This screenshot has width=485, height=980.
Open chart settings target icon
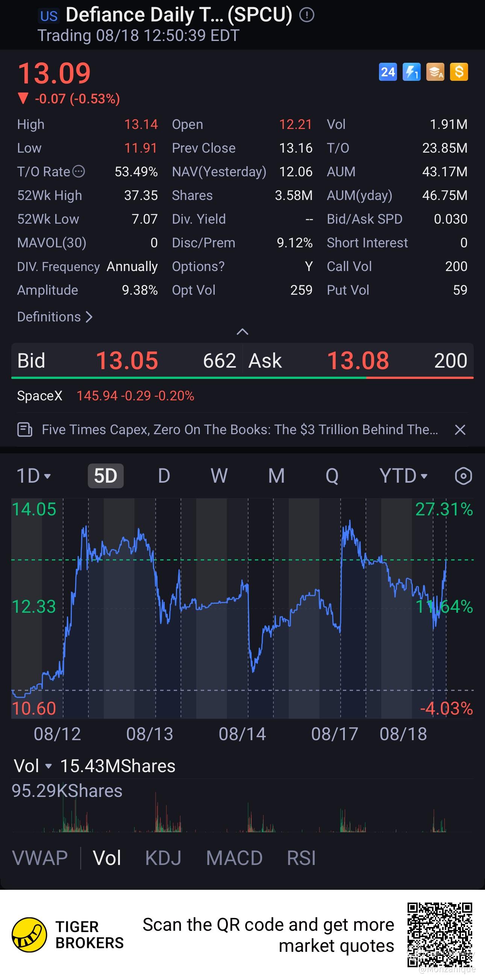(x=463, y=476)
